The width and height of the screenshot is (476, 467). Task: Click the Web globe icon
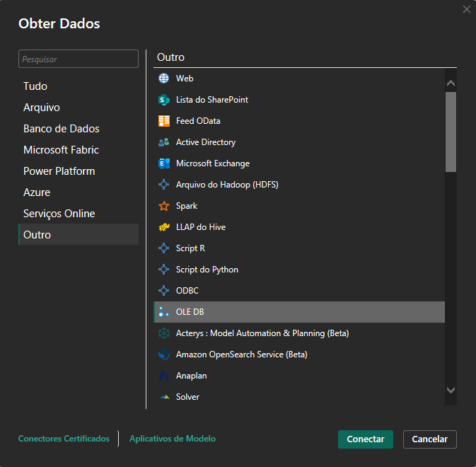click(163, 79)
